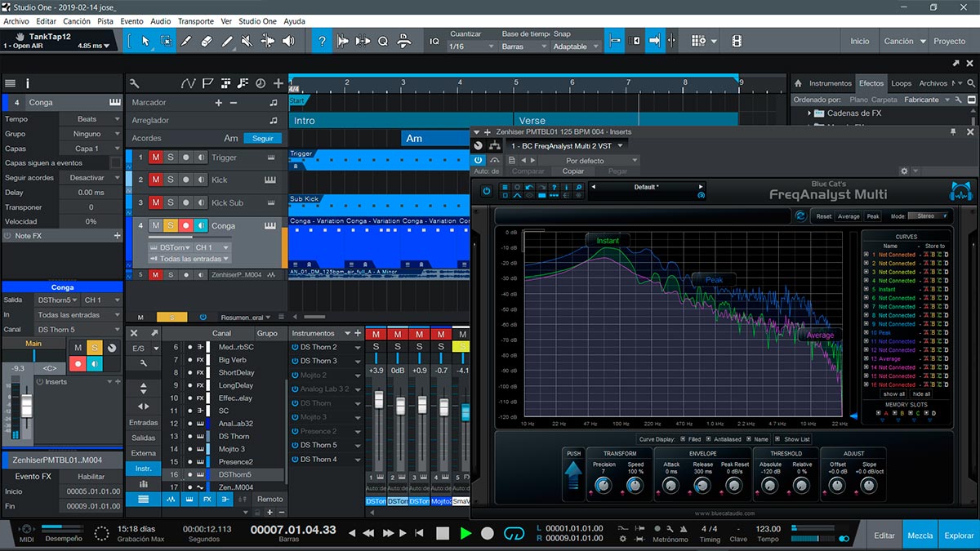
Task: Open the Snap Adaptable dropdown
Action: pos(577,47)
